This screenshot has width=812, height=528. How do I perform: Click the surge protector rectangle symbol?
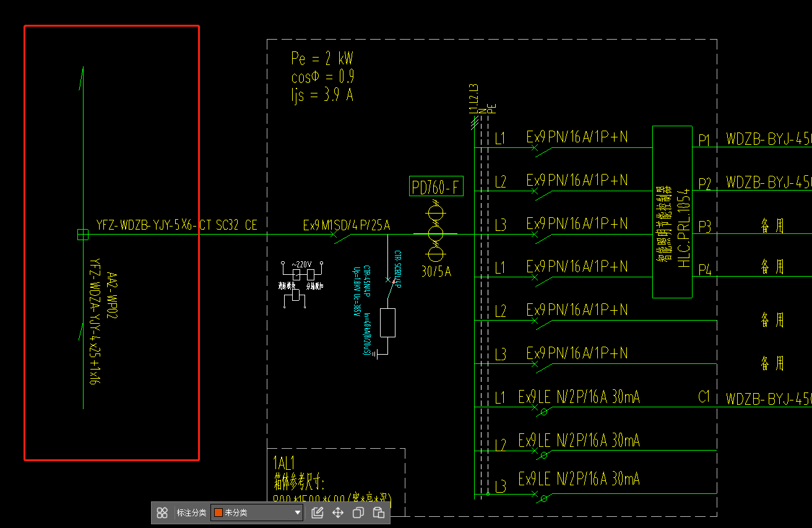coord(387,322)
